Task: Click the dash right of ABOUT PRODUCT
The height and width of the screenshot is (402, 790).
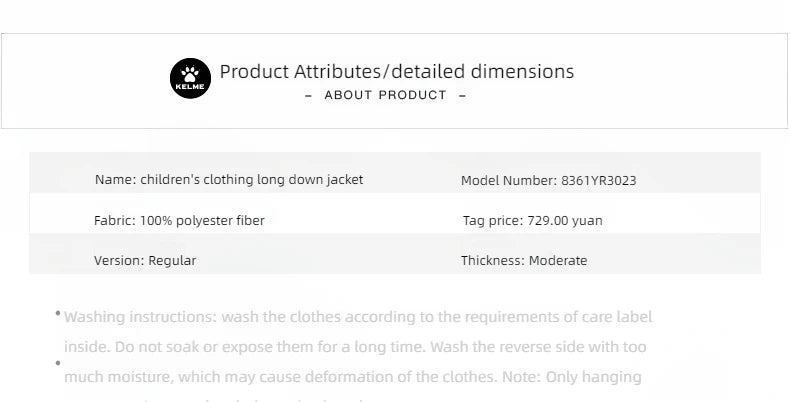Action: [462, 95]
